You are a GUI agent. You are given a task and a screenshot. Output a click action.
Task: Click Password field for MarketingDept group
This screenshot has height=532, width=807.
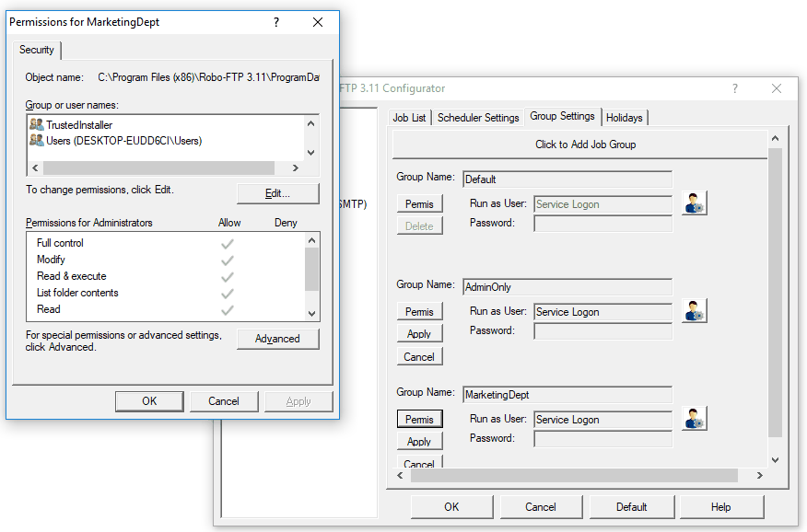602,439
